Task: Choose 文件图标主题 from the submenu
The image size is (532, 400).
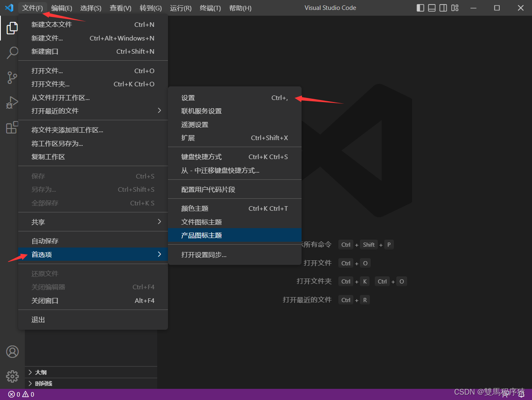Action: (235, 222)
